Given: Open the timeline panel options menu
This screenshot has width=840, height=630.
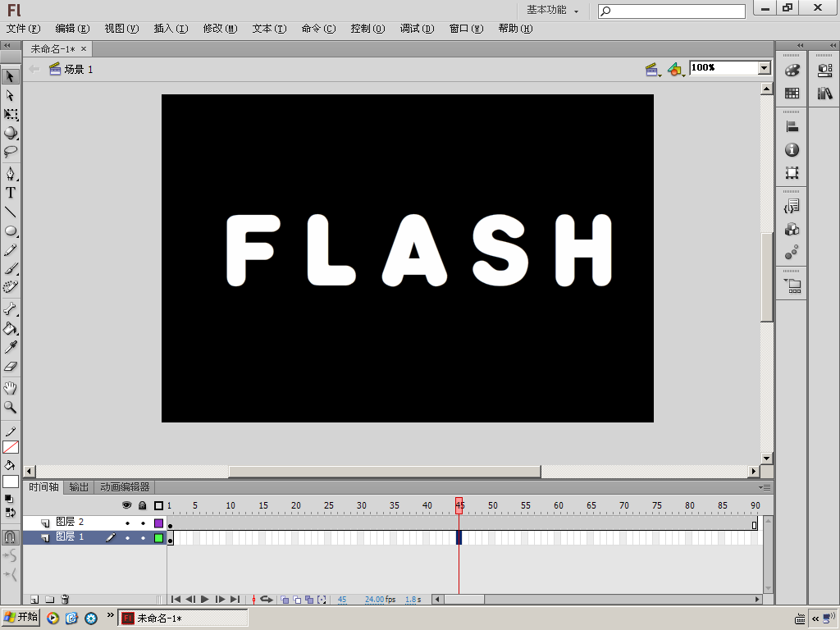Looking at the screenshot, I should coord(765,487).
